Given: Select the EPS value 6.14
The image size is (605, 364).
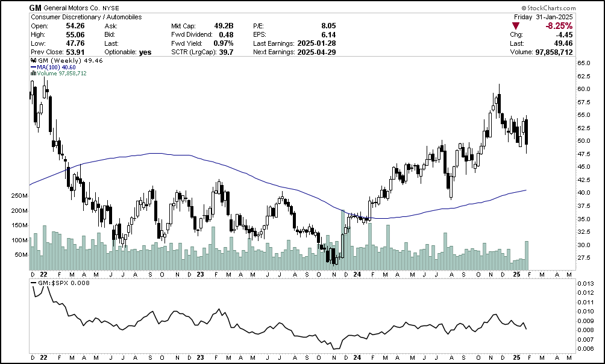Looking at the screenshot, I should click(x=328, y=35).
